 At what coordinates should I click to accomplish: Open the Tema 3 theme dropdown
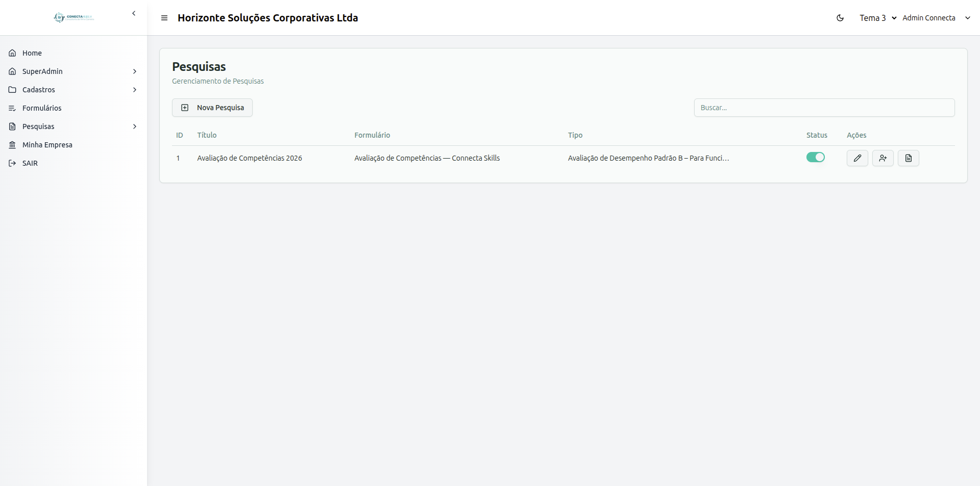pyautogui.click(x=878, y=18)
